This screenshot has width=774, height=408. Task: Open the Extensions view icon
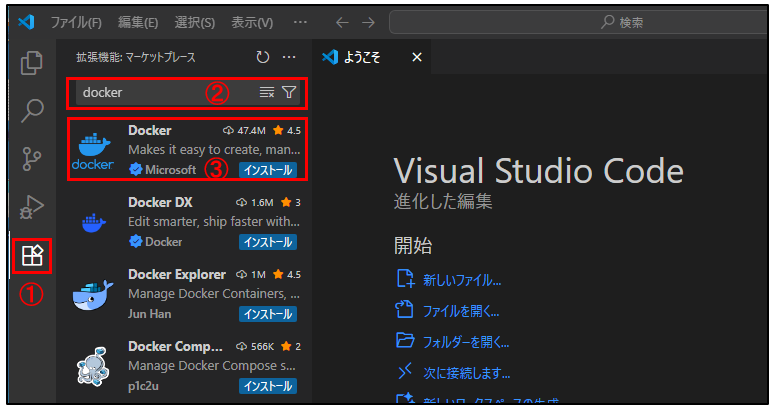(32, 256)
